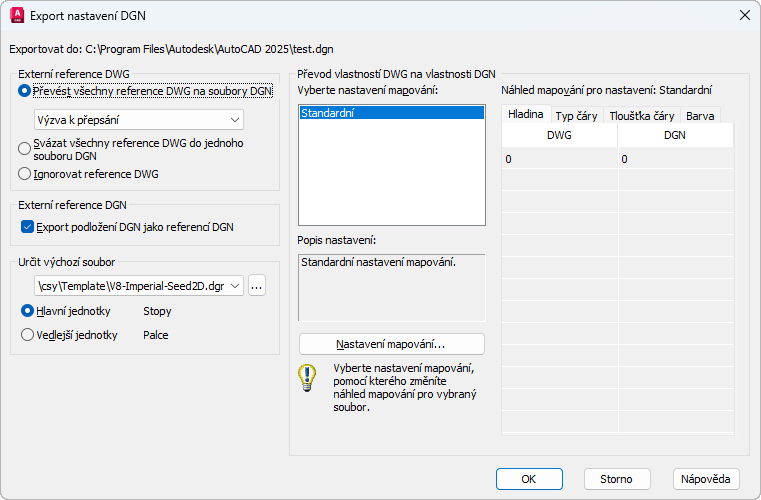Select 'Vedlejší jednotky' radio button
Image resolution: width=761 pixels, height=500 pixels.
tap(27, 335)
